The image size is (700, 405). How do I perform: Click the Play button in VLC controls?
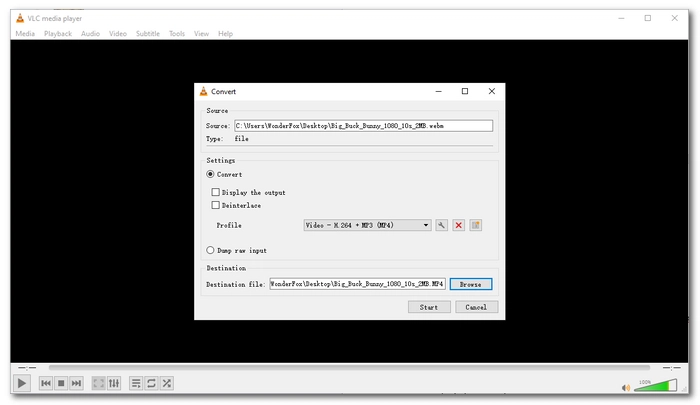pyautogui.click(x=22, y=383)
